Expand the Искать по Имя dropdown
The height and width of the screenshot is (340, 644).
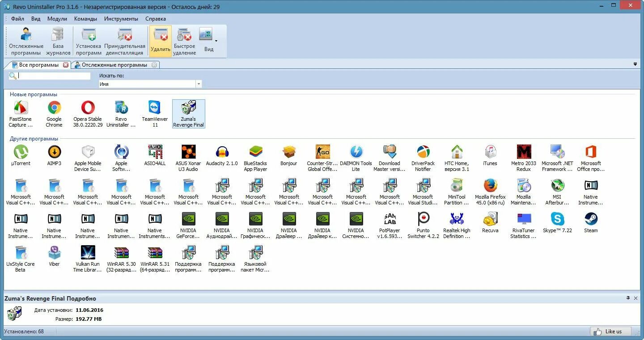(199, 84)
